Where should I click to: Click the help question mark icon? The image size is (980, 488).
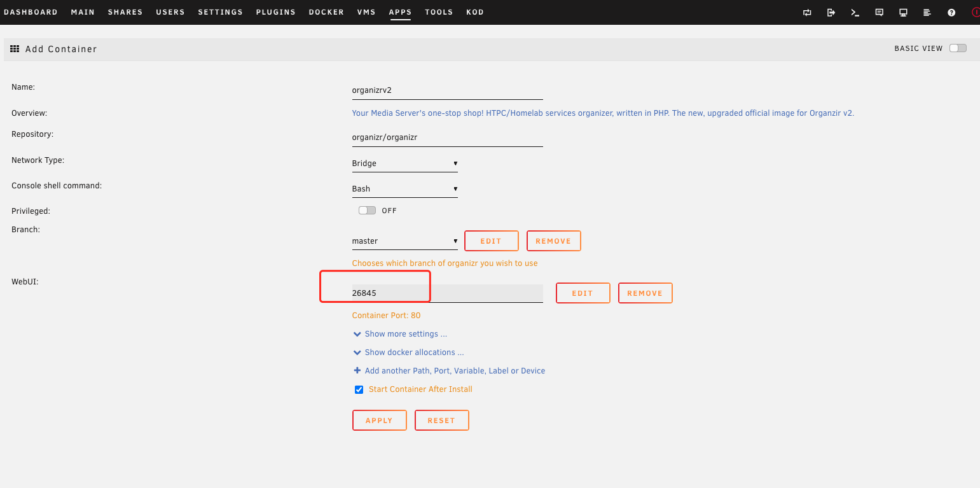[951, 12]
